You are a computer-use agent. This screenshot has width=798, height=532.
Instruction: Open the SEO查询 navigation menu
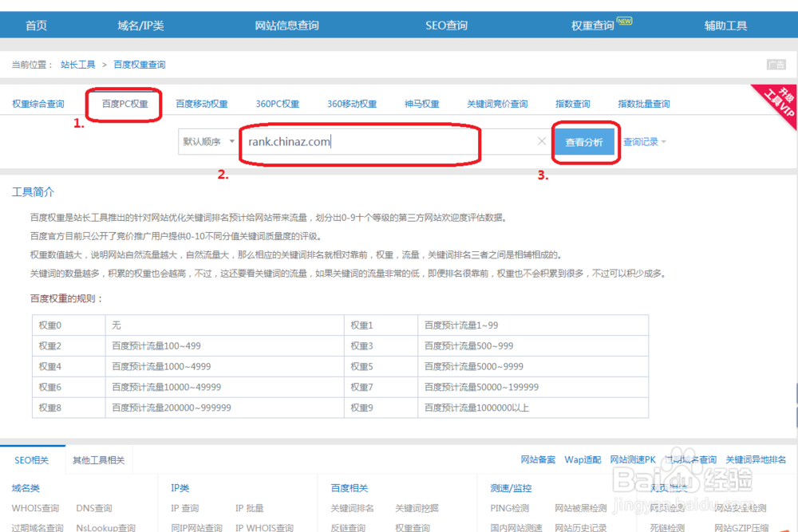[x=446, y=26]
